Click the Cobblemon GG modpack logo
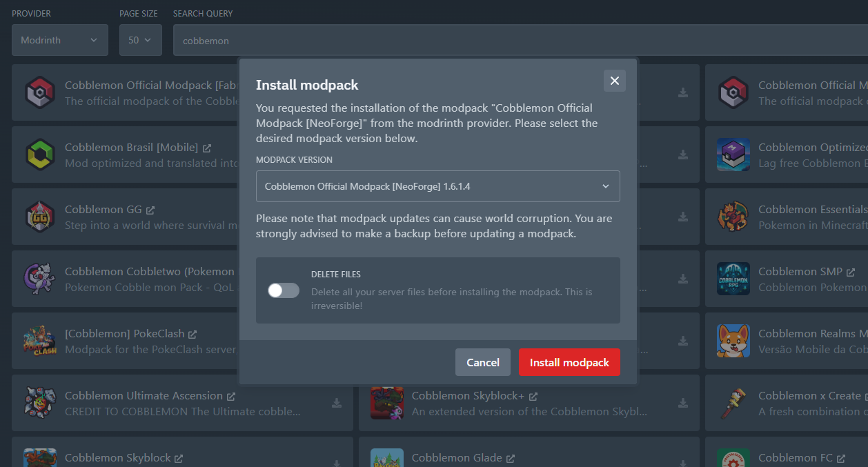868x467 pixels. click(x=40, y=217)
